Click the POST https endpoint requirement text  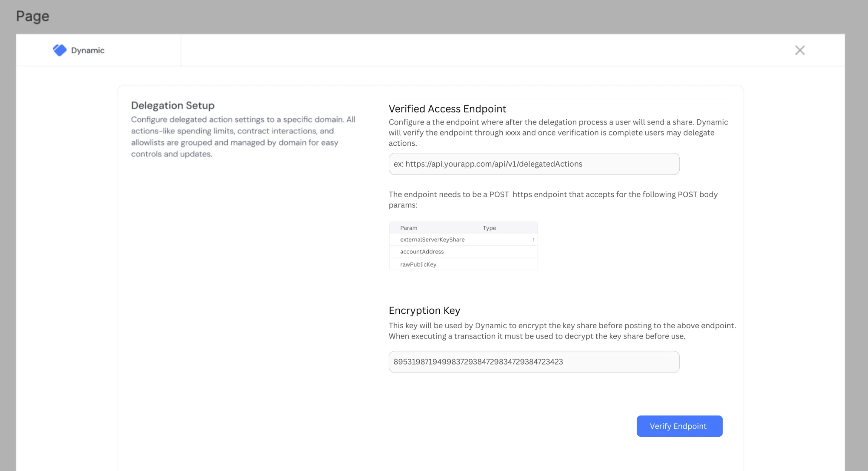[x=553, y=200]
